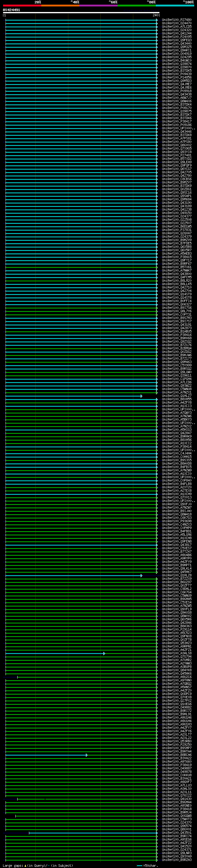Select the UniRef100_Q42780 label
Viewport: 197px width, 868px height.
pyautogui.click(x=176, y=176)
